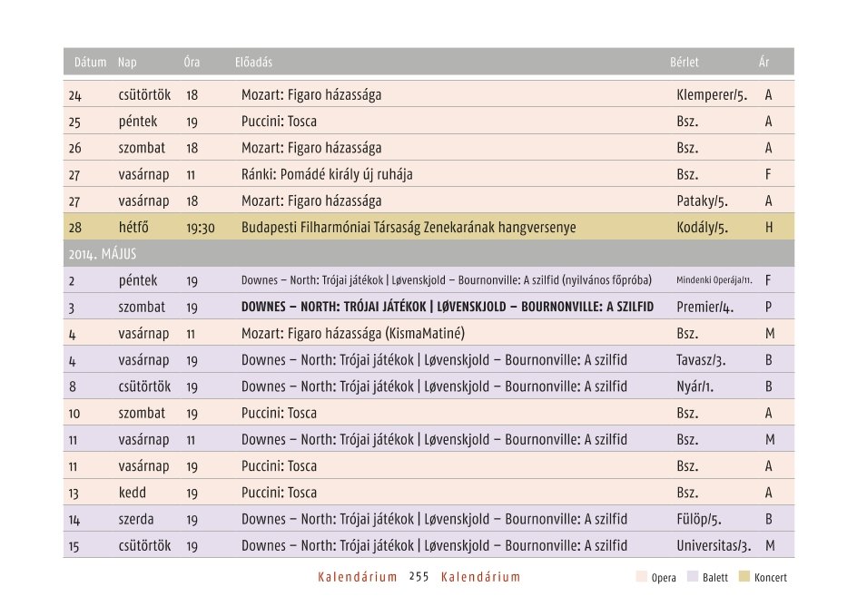Click the right Kalendárium footer text

tap(481, 577)
